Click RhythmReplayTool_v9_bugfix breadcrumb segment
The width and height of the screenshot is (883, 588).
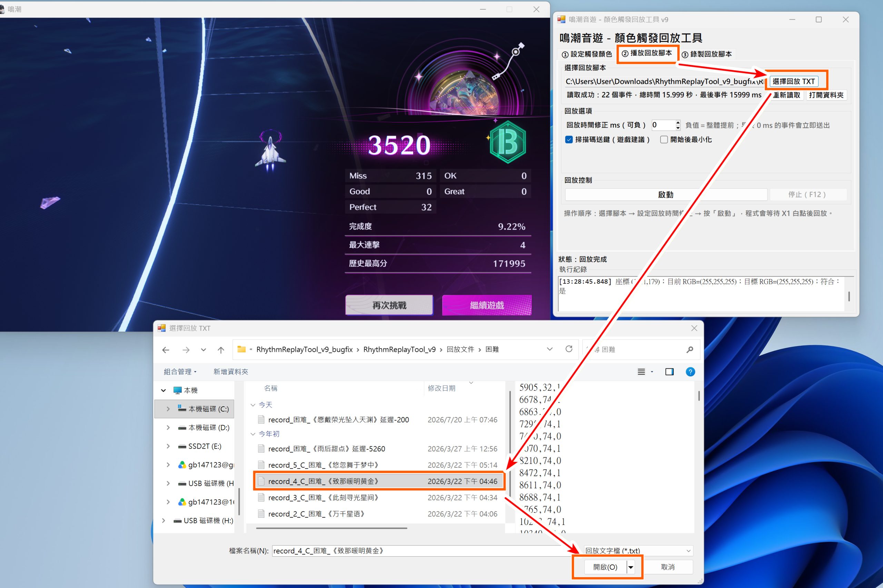305,349
